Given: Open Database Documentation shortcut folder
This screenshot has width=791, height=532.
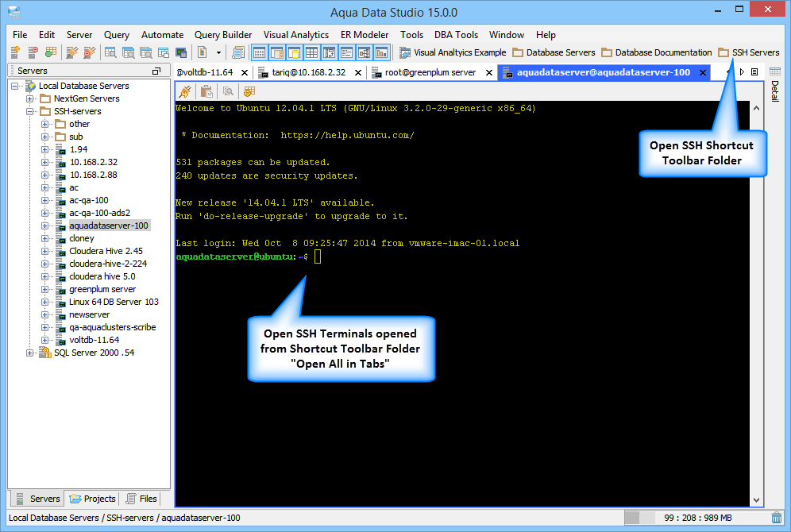Looking at the screenshot, I should (657, 52).
